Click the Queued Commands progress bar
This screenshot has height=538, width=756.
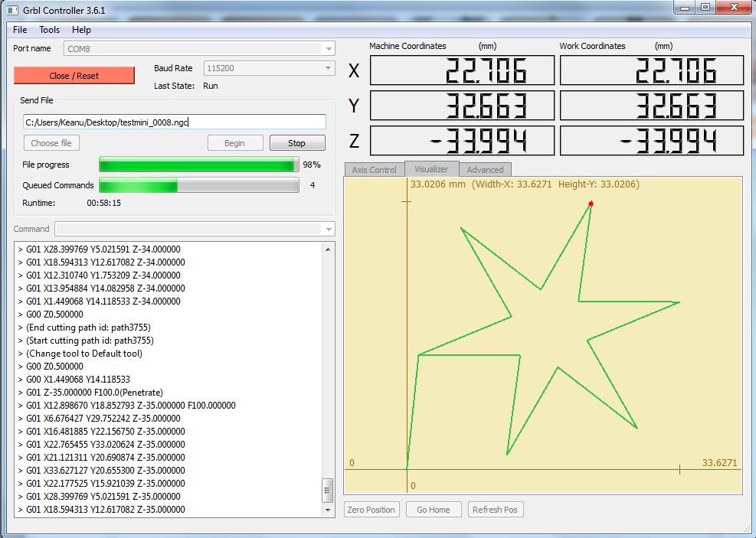click(x=198, y=185)
